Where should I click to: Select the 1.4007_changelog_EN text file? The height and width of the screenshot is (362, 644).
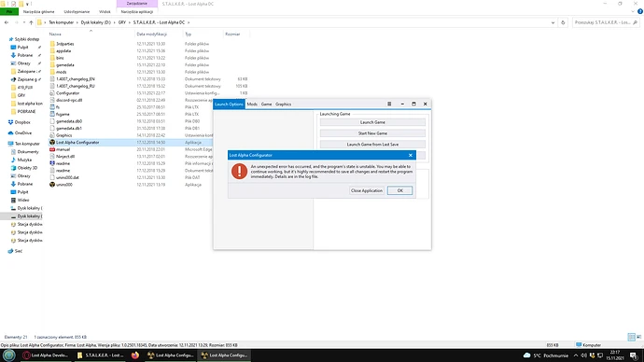coord(76,78)
